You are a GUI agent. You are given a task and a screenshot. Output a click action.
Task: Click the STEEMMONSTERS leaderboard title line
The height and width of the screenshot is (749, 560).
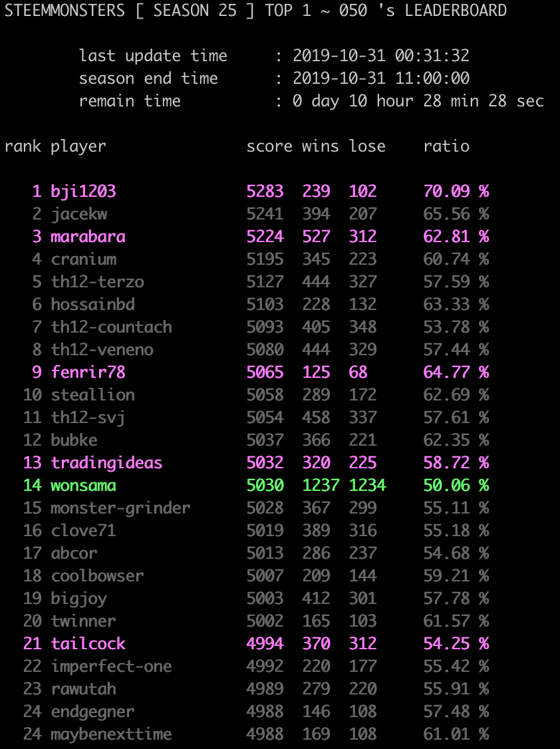[255, 10]
